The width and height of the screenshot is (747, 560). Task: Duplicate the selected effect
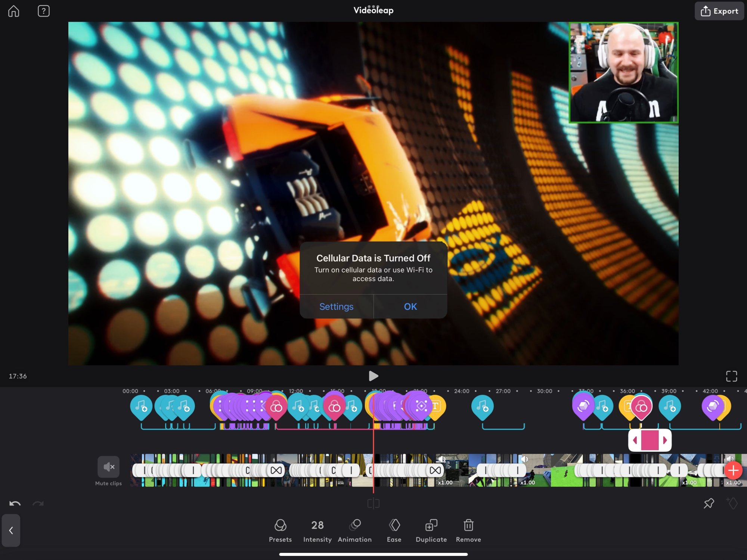click(431, 531)
